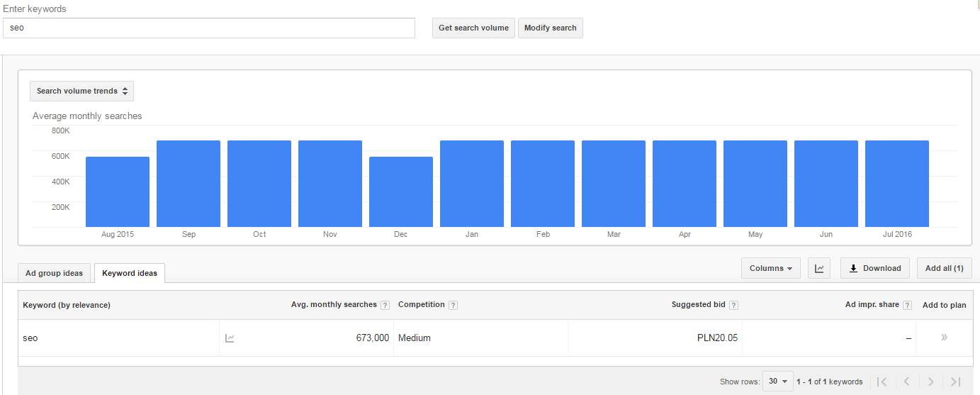Click the chart view icon beside Columns
Screen dimensions: 980x395
[820, 269]
